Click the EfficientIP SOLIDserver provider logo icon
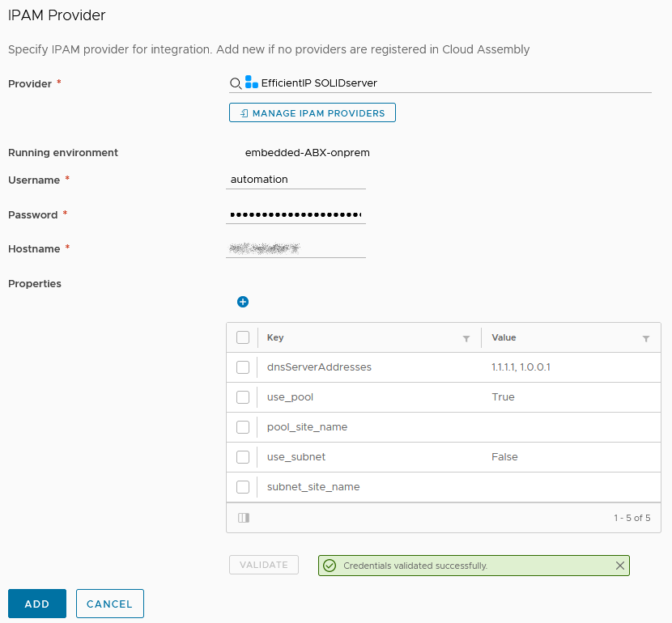This screenshot has height=623, width=672. 252,83
